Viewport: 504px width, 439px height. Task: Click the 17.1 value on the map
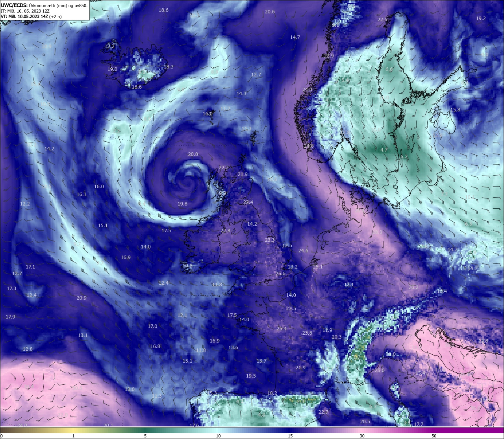coord(30,267)
